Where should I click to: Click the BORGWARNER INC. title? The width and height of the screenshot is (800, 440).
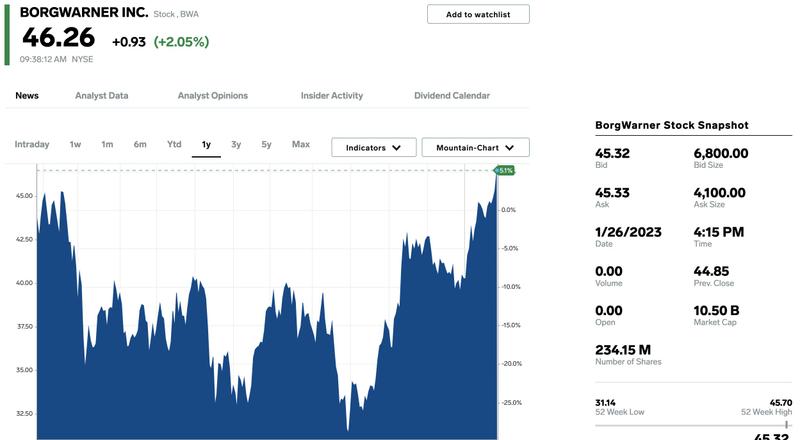pyautogui.click(x=84, y=12)
